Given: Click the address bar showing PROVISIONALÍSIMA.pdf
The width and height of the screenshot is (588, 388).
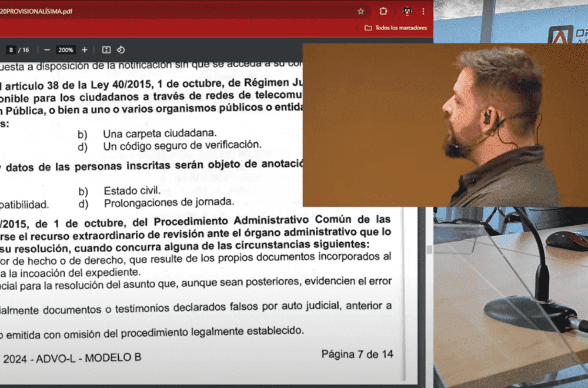Looking at the screenshot, I should [x=176, y=11].
